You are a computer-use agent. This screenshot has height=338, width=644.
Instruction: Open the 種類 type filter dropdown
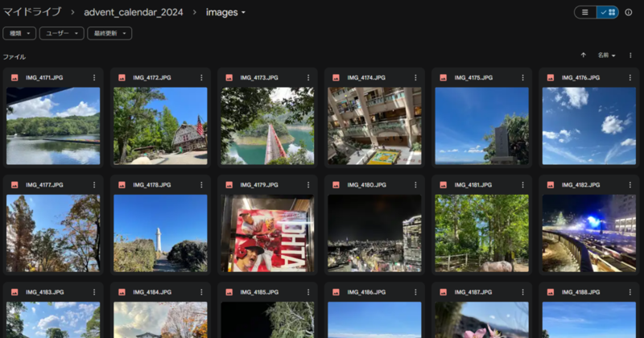coord(19,33)
